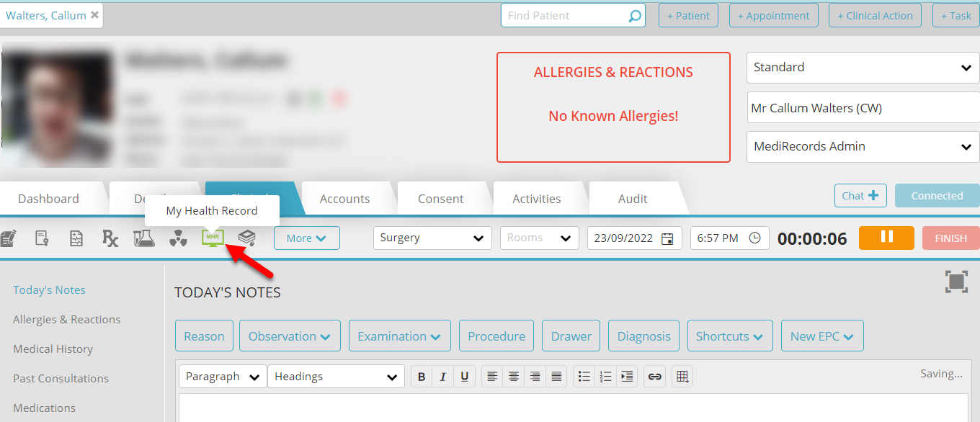Open the Standard consultation type dropdown

[x=863, y=68]
